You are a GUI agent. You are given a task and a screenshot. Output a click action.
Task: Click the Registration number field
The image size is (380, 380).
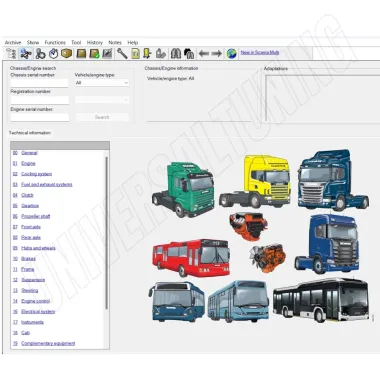(x=40, y=100)
